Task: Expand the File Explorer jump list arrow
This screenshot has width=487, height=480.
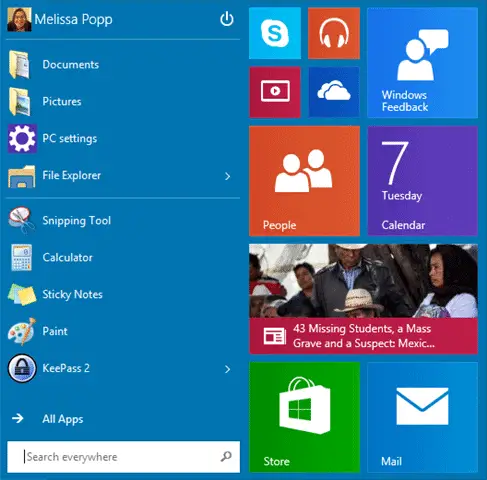Action: 228,176
